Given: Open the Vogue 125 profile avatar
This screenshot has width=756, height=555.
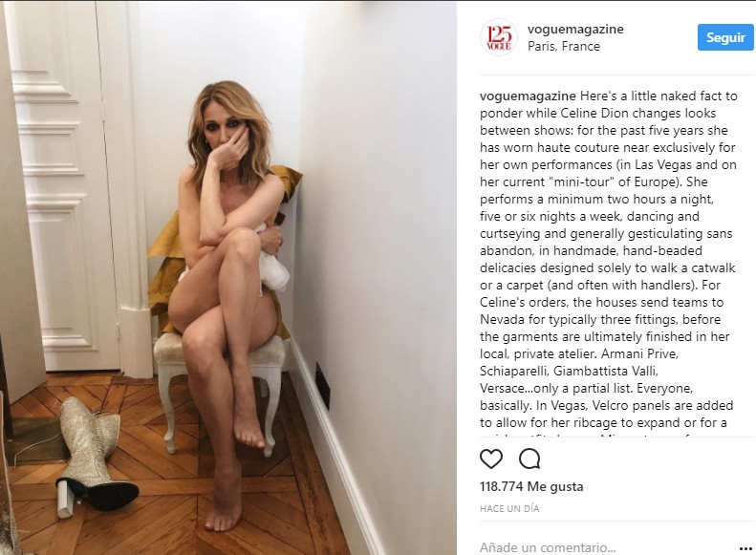Looking at the screenshot, I should click(499, 37).
